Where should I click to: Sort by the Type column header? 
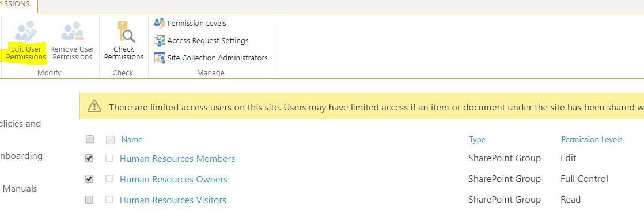(x=478, y=139)
